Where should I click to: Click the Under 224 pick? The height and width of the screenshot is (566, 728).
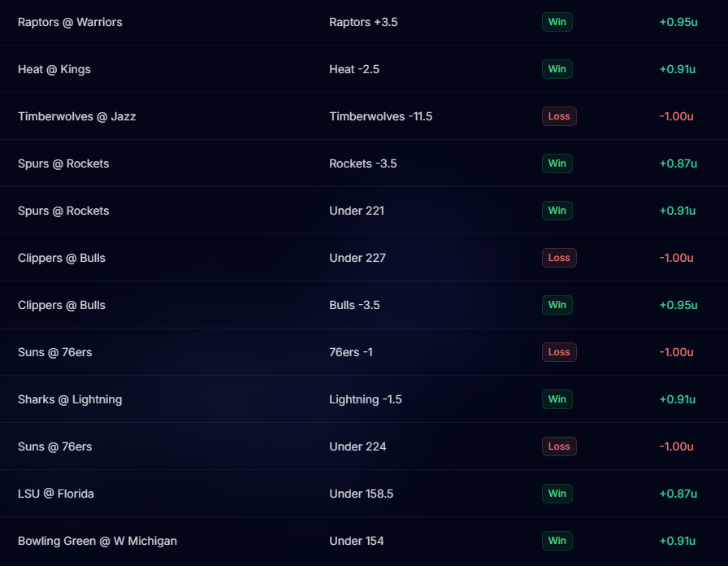tap(357, 446)
